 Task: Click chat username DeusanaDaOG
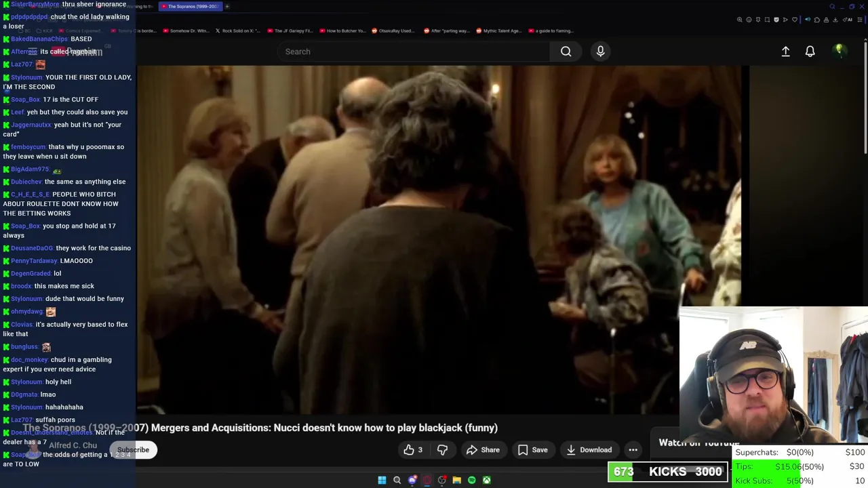point(32,248)
